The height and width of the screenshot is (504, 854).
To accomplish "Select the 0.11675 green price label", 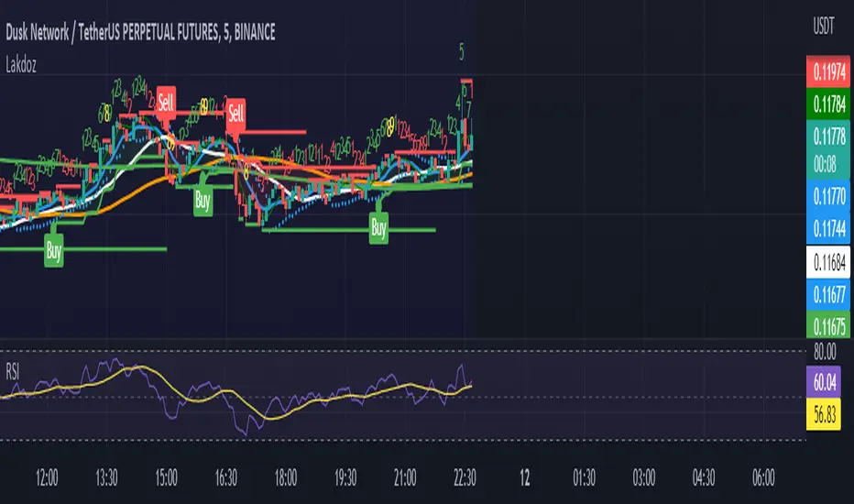I will tap(827, 326).
